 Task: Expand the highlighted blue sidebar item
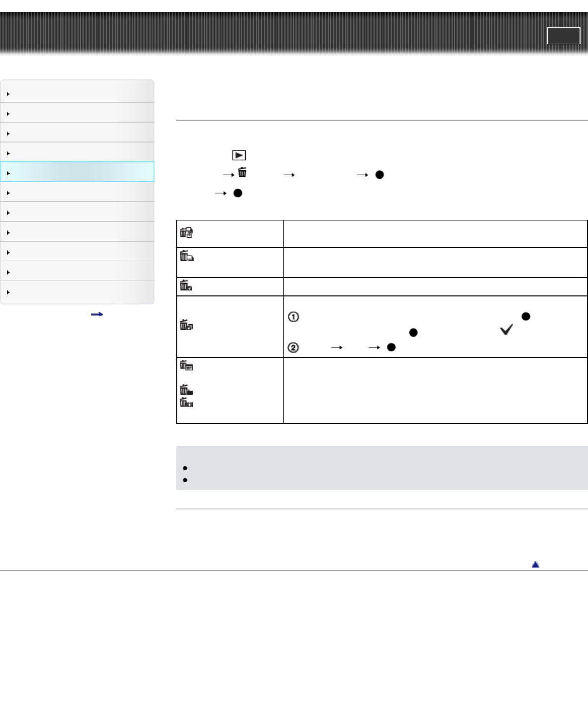[77, 172]
